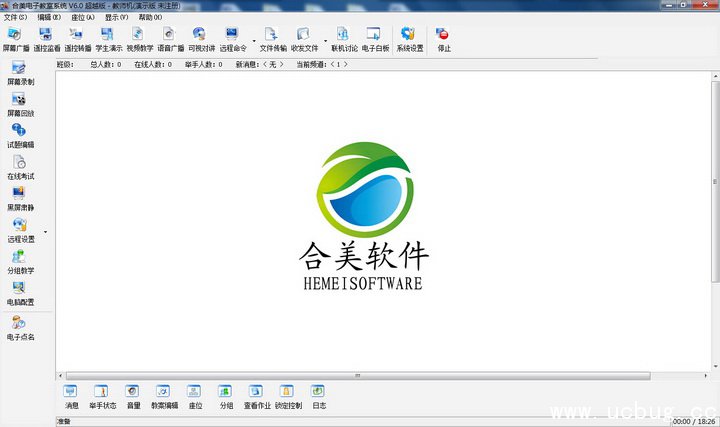The image size is (720, 427).
Task: Launch 学生演示 student demo
Action: (x=109, y=39)
